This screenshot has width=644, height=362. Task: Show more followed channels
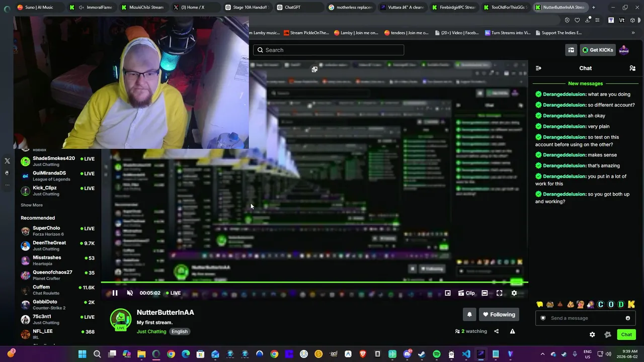tap(32, 205)
